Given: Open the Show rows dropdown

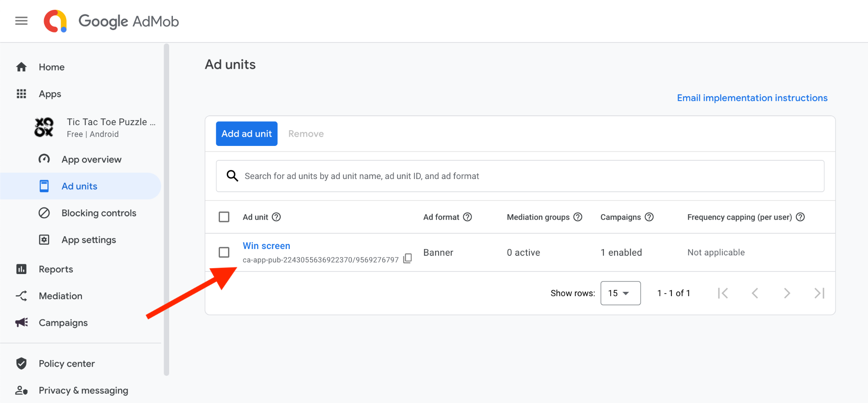Looking at the screenshot, I should click(620, 293).
